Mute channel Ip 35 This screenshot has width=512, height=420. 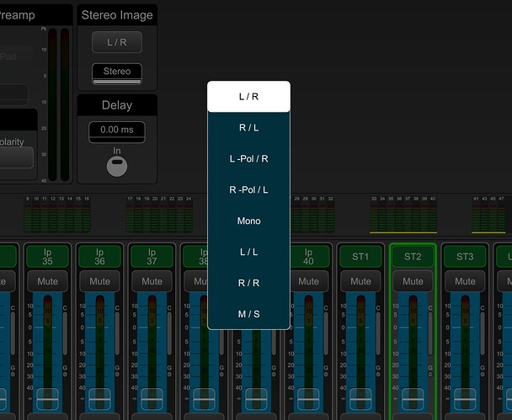click(x=48, y=281)
